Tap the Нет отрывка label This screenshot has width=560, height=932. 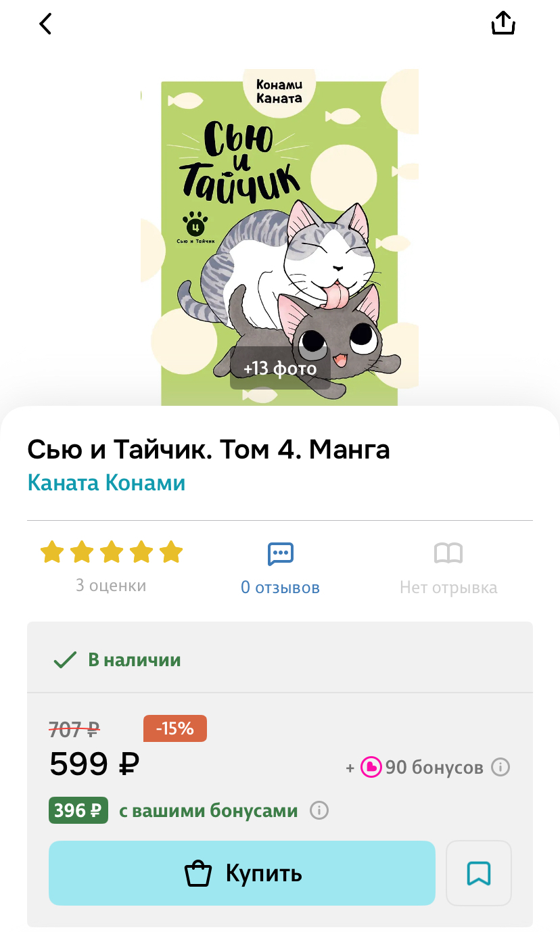[448, 588]
